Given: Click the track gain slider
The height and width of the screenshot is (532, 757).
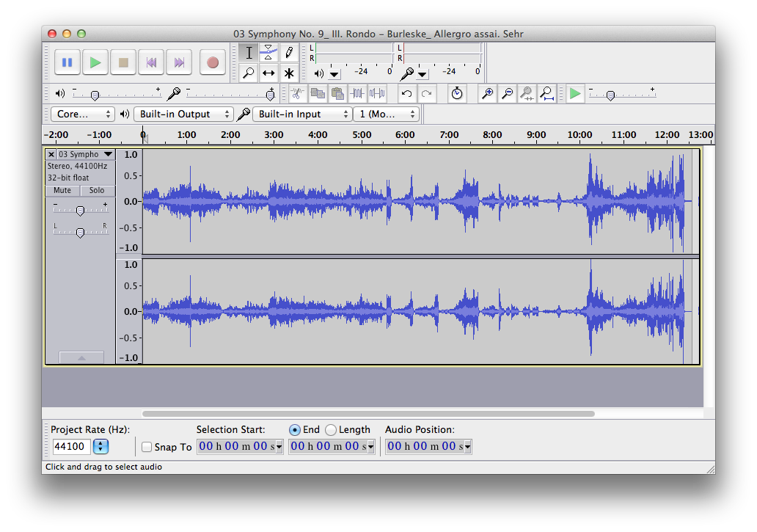Looking at the screenshot, I should [80, 211].
